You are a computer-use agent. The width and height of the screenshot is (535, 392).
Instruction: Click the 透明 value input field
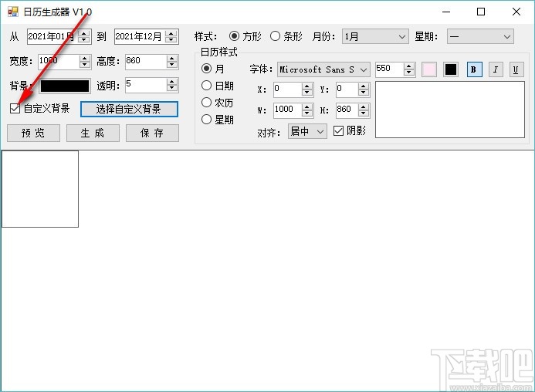[x=146, y=86]
